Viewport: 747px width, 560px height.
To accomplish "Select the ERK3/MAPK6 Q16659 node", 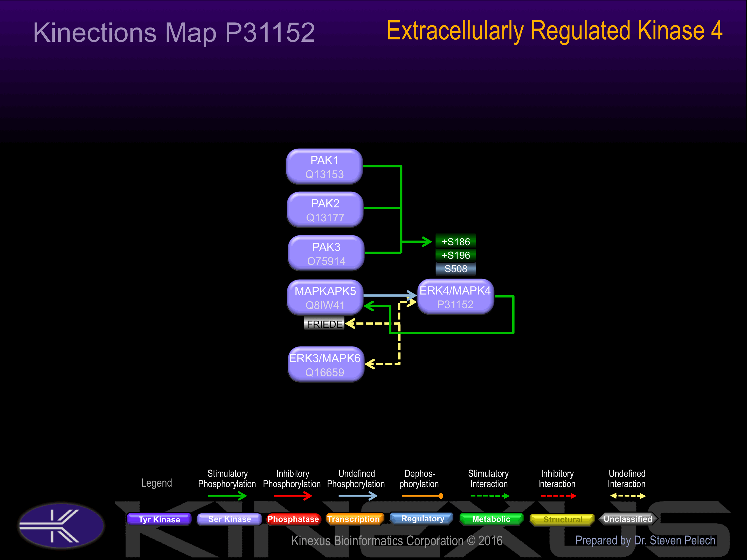I will tap(325, 365).
